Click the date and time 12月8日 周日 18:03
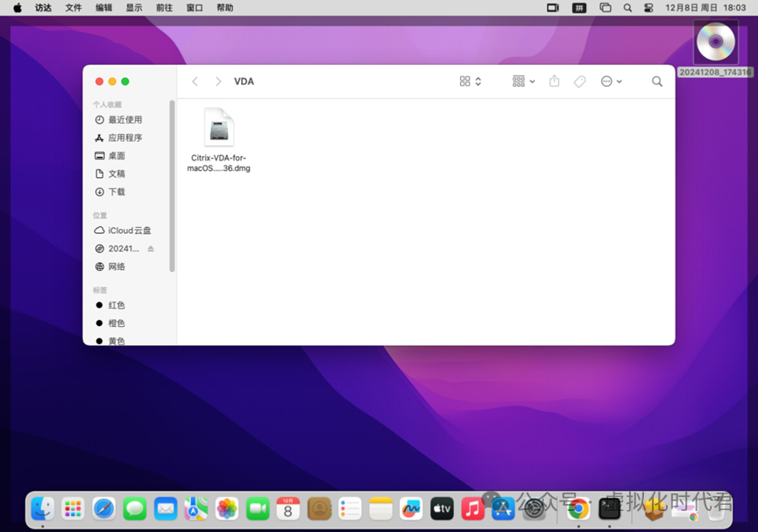This screenshot has height=532, width=758. pos(705,8)
